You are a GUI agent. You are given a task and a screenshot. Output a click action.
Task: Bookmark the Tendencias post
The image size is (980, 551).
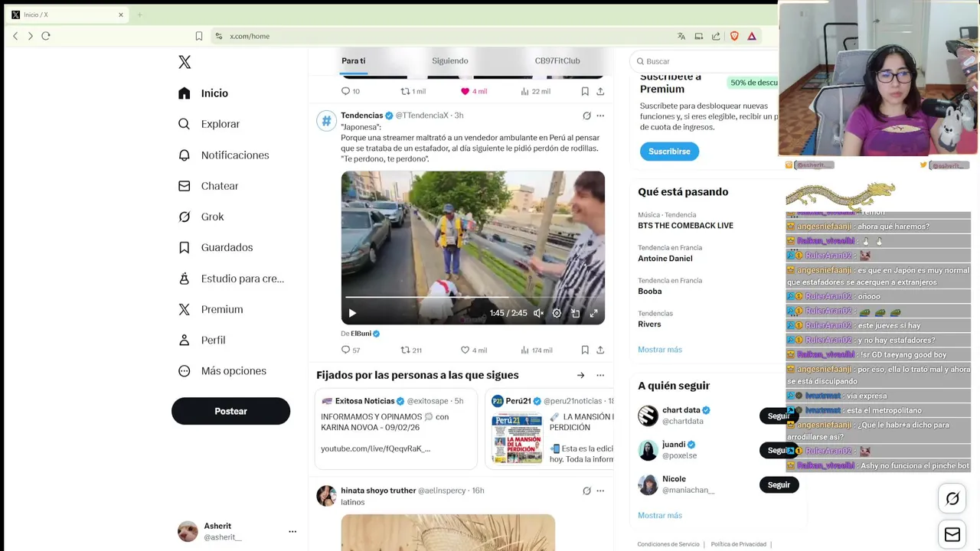[585, 350]
